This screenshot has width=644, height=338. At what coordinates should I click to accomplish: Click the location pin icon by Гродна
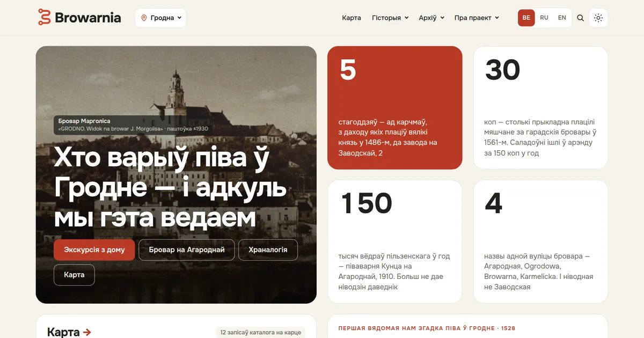(144, 18)
